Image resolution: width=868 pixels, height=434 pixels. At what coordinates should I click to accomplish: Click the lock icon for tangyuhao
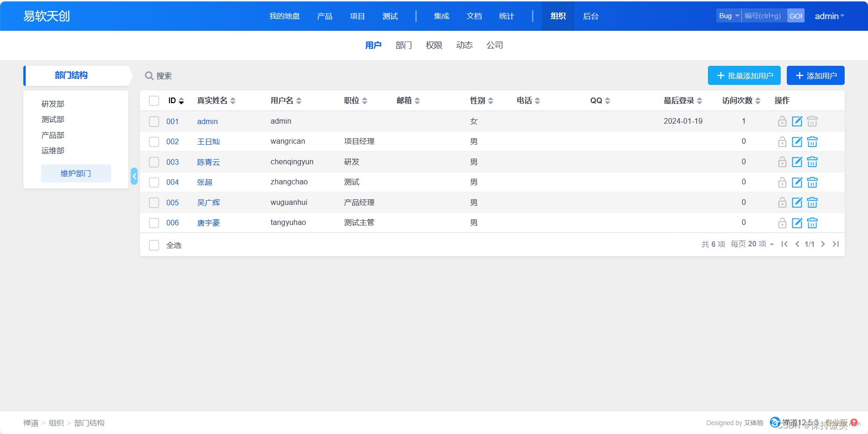click(782, 223)
